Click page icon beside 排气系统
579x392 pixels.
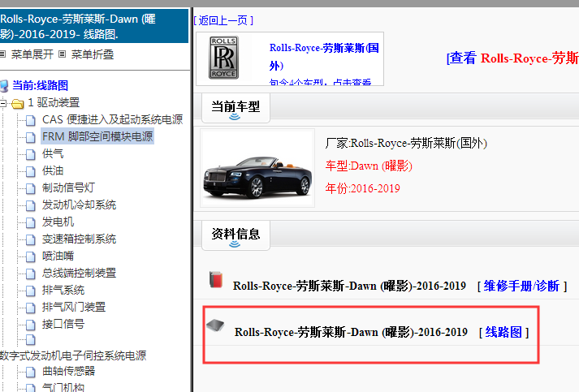[x=31, y=291]
